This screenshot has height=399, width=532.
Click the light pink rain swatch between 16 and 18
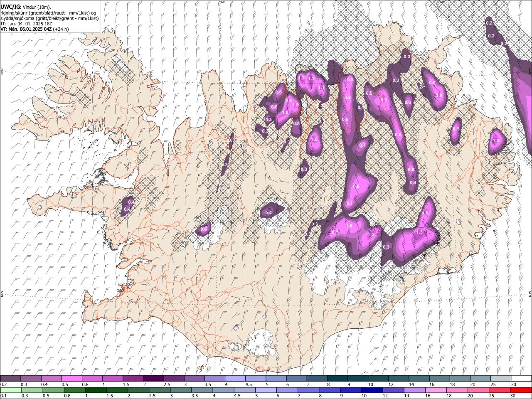click(435, 390)
